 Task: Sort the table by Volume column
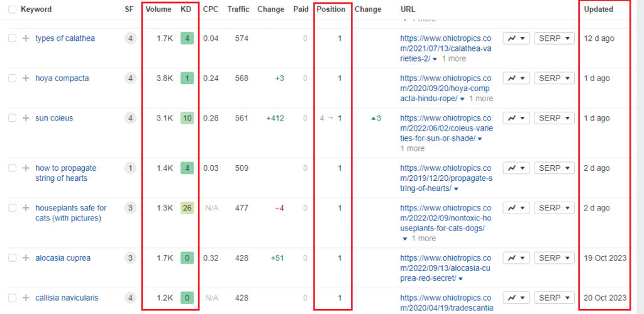(158, 9)
